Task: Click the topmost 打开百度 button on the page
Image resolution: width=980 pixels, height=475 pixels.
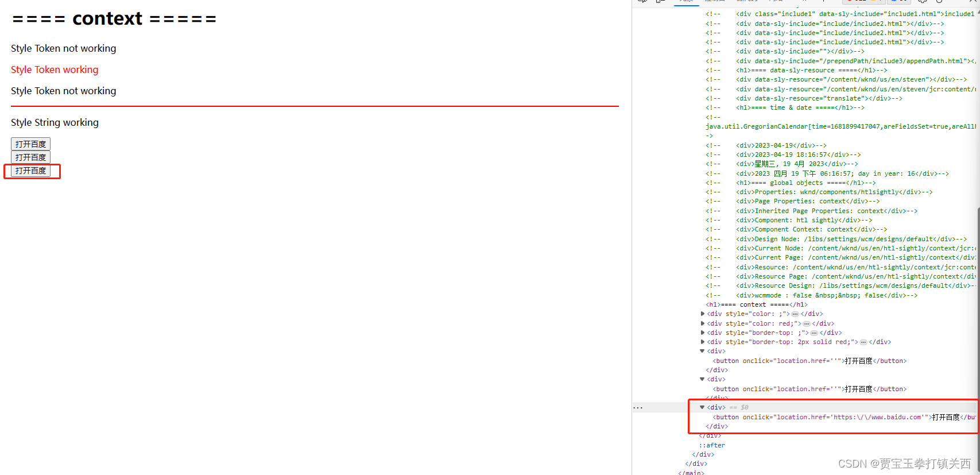Action: 30,144
